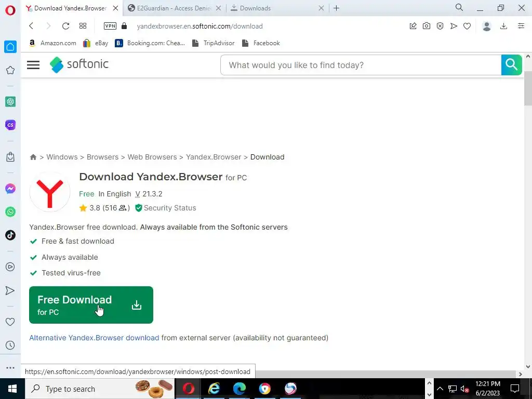Image resolution: width=532 pixels, height=399 pixels.
Task: Click the 3.8 star rating
Action: (104, 208)
